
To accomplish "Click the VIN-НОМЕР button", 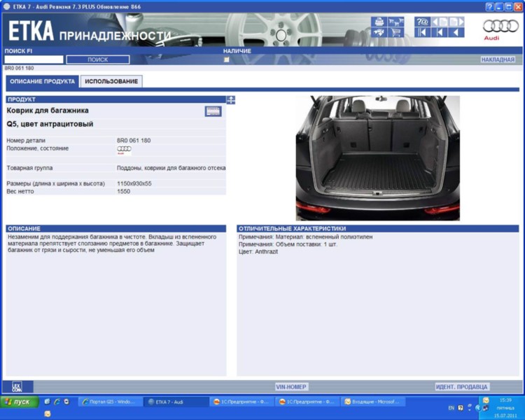I will click(x=291, y=386).
